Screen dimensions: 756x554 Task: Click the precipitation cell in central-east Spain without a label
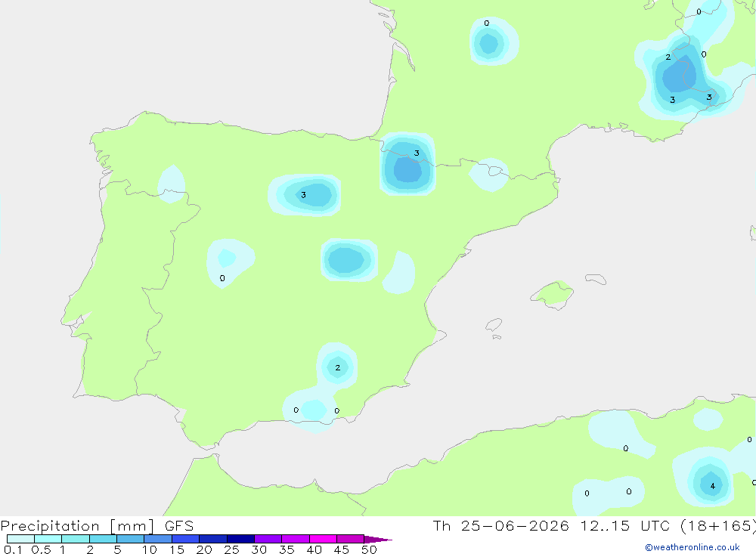[x=349, y=259]
